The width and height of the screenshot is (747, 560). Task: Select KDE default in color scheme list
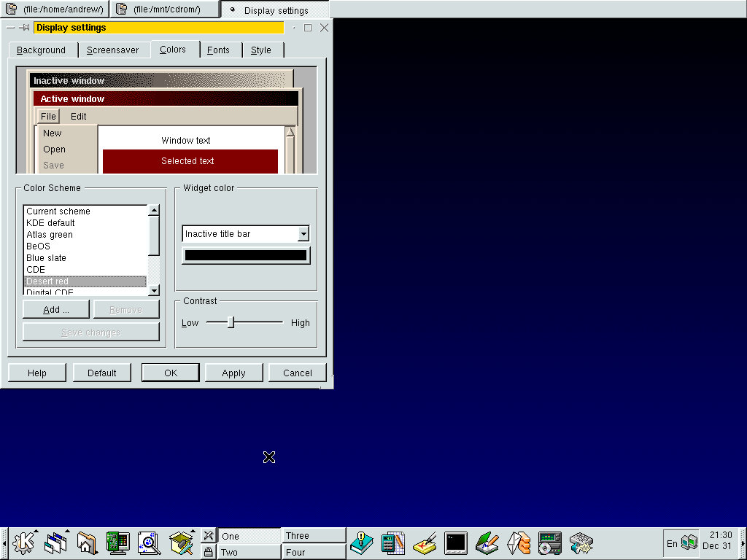[50, 223]
